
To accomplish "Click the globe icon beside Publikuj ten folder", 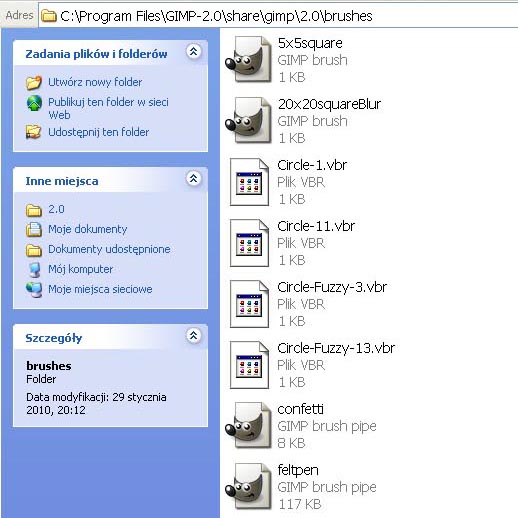I will tap(34, 103).
